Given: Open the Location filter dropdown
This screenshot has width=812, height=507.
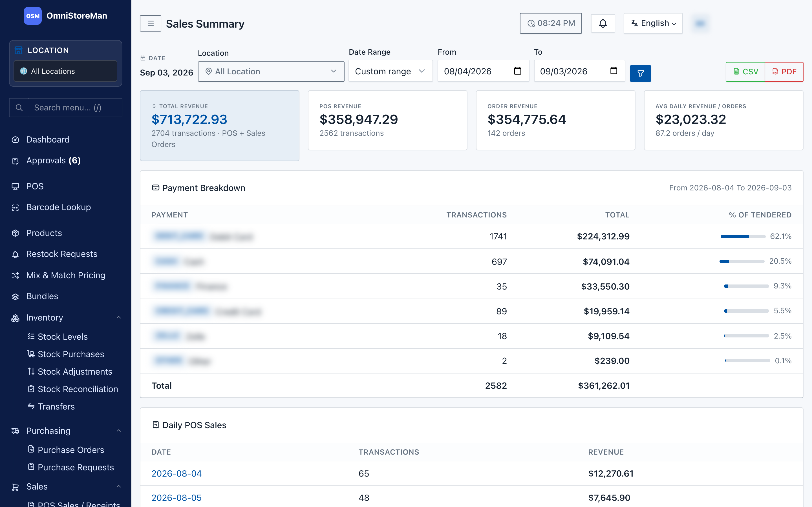Looking at the screenshot, I should coord(271,72).
